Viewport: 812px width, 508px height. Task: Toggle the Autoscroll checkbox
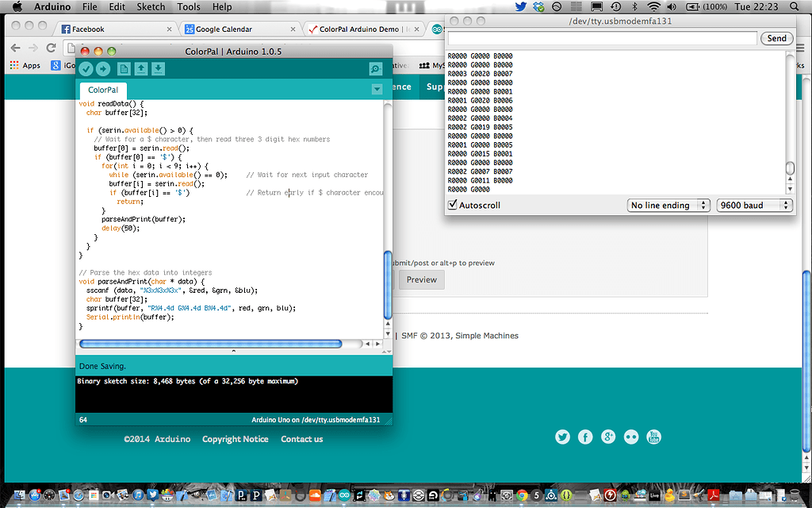(x=453, y=205)
